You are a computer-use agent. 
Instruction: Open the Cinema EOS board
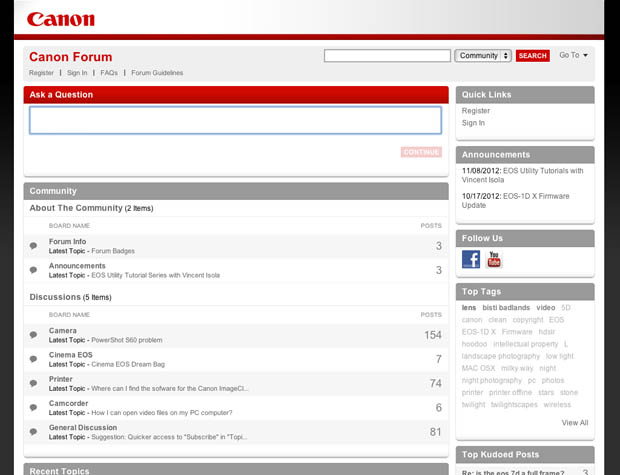(x=71, y=355)
